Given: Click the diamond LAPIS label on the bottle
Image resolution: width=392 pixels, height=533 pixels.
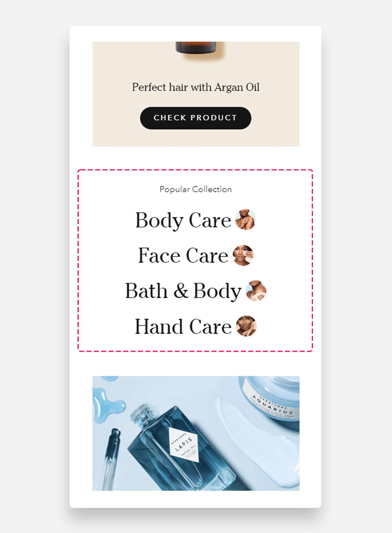Looking at the screenshot, I should [184, 444].
